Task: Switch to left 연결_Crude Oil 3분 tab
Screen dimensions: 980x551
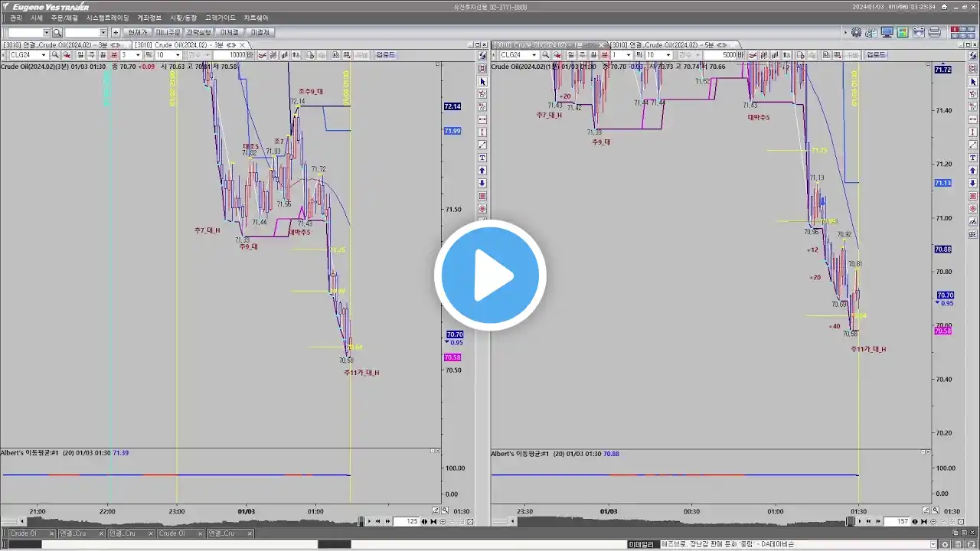Action: 66,44
